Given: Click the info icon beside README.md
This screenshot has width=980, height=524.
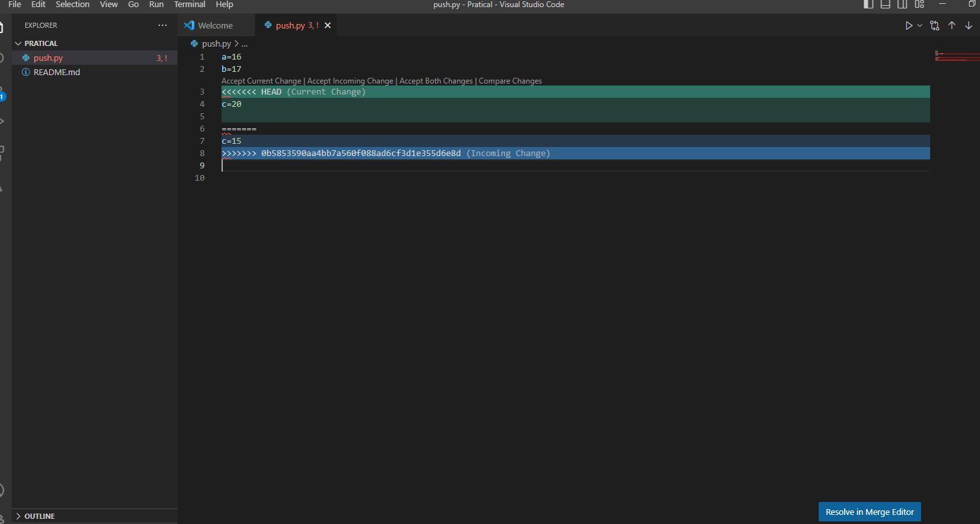Looking at the screenshot, I should (25, 72).
